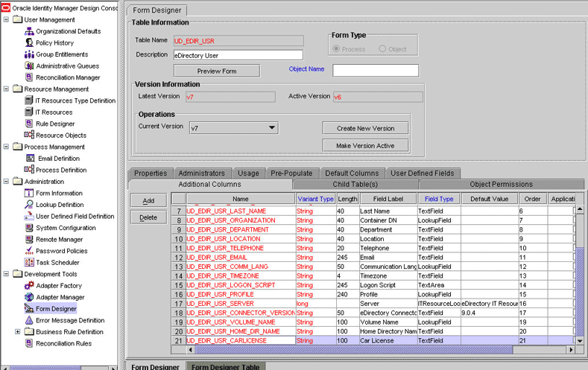Click the Form Designer tree icon
588x370 pixels.
[x=29, y=309]
